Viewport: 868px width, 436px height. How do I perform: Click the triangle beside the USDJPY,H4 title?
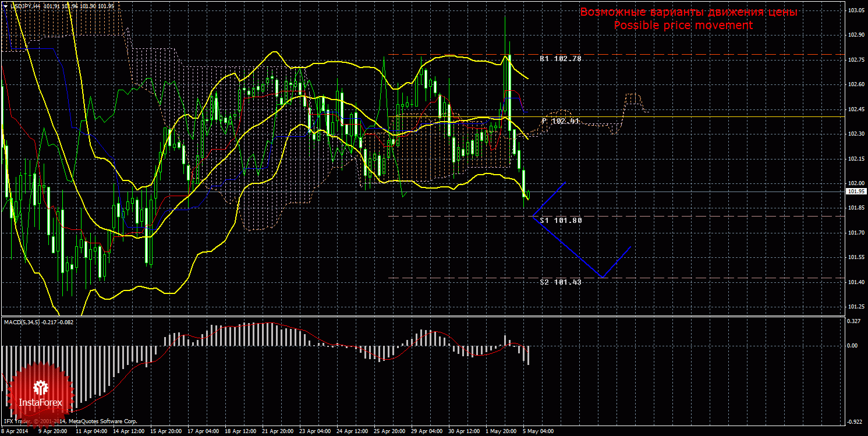click(6, 5)
